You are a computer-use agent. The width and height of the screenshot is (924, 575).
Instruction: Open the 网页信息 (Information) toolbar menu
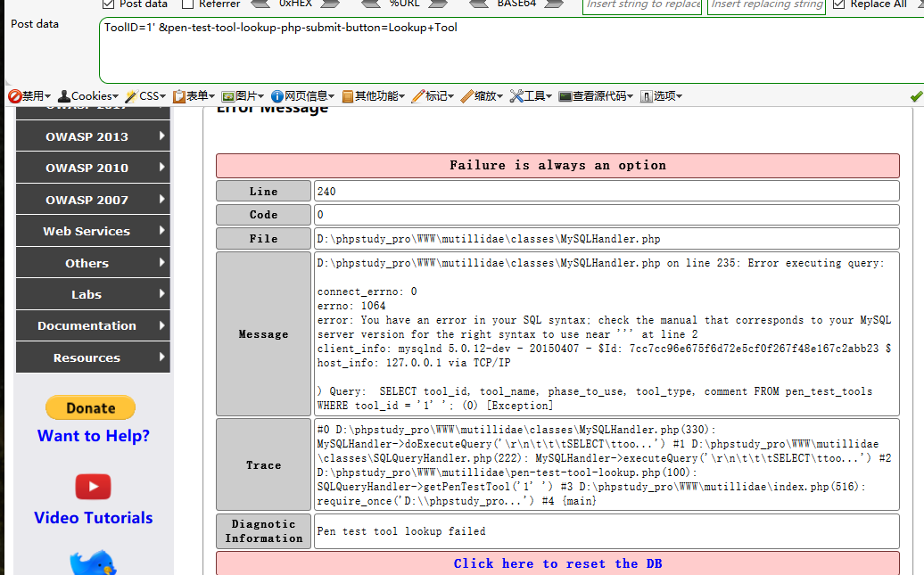tap(303, 96)
